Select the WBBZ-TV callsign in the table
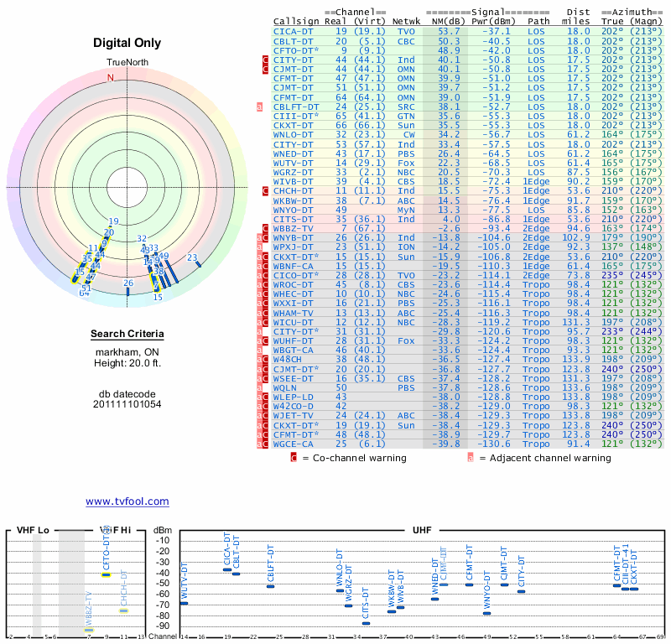The width and height of the screenshot is (671, 644). [294, 229]
